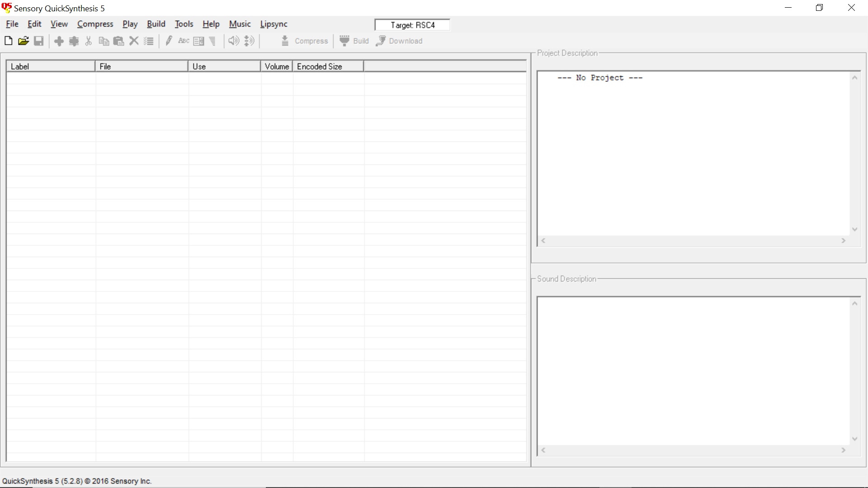
Task: Minimize the QuickSynthesis window
Action: click(x=788, y=8)
